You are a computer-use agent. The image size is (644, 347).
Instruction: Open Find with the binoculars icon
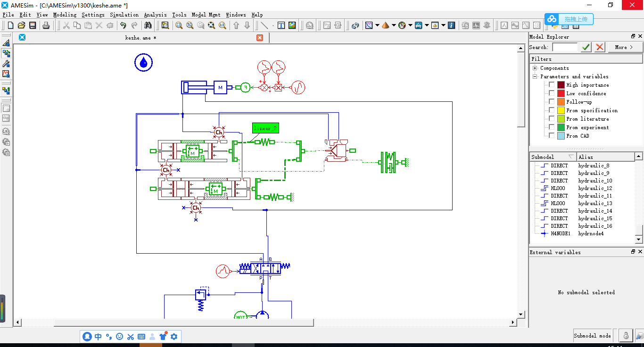[148, 25]
